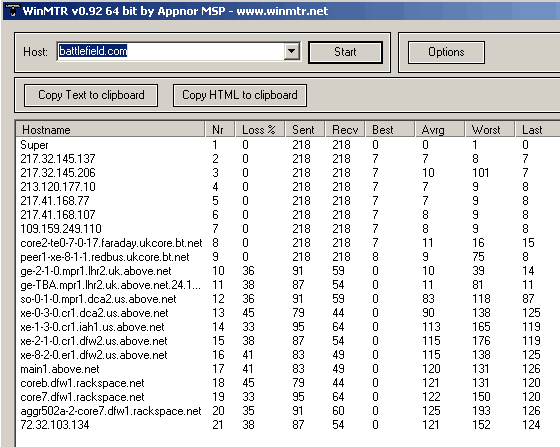Click the WinMTR window title bar text
This screenshot has height=447, width=560.
tap(175, 11)
